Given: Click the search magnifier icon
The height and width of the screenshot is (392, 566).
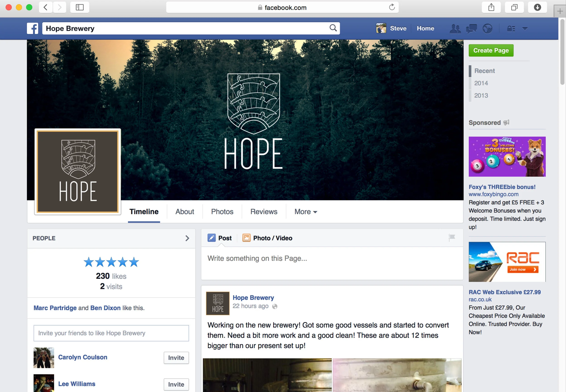Looking at the screenshot, I should tap(333, 28).
